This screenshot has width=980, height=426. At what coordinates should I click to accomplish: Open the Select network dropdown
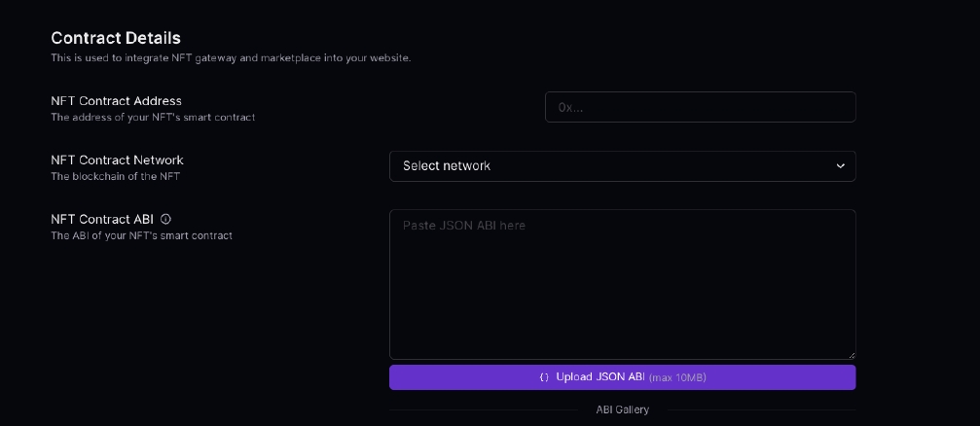coord(622,166)
